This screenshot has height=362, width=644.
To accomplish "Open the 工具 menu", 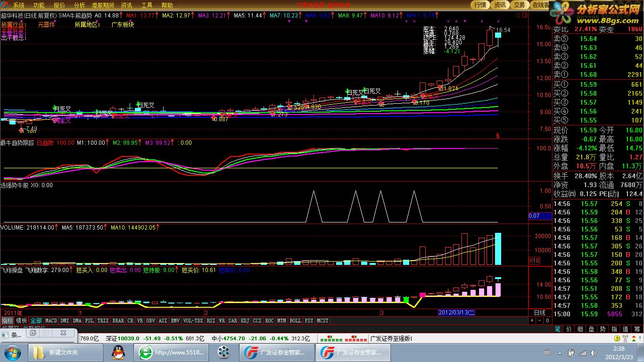I will pos(147,5).
